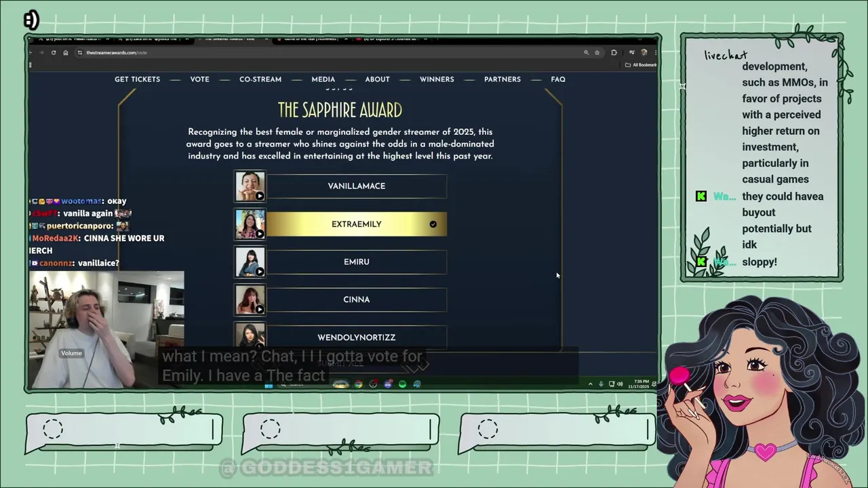The height and width of the screenshot is (488, 868).
Task: Open the taskbar app right of Spotify
Action: point(416,384)
